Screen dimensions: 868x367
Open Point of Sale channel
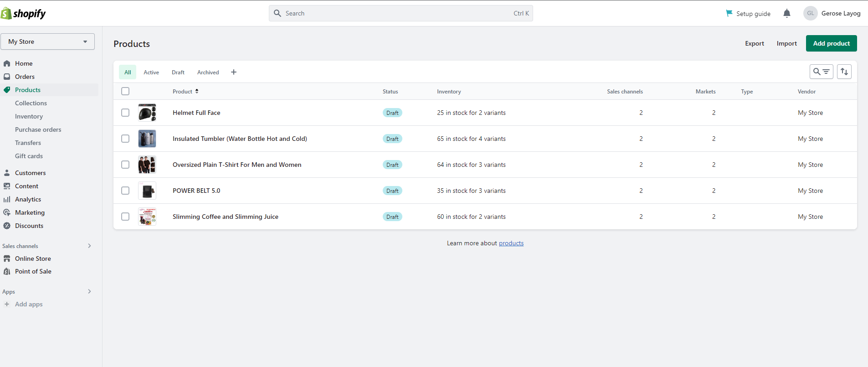tap(33, 271)
